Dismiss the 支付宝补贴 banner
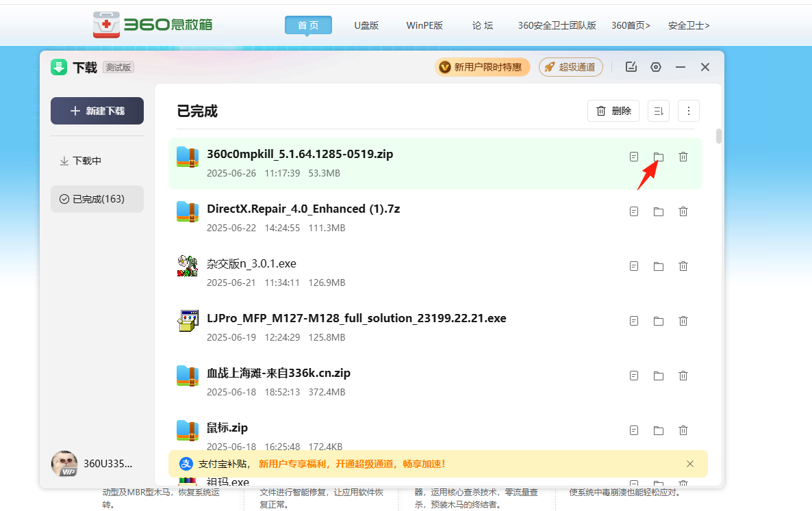The height and width of the screenshot is (511, 812). [x=689, y=464]
